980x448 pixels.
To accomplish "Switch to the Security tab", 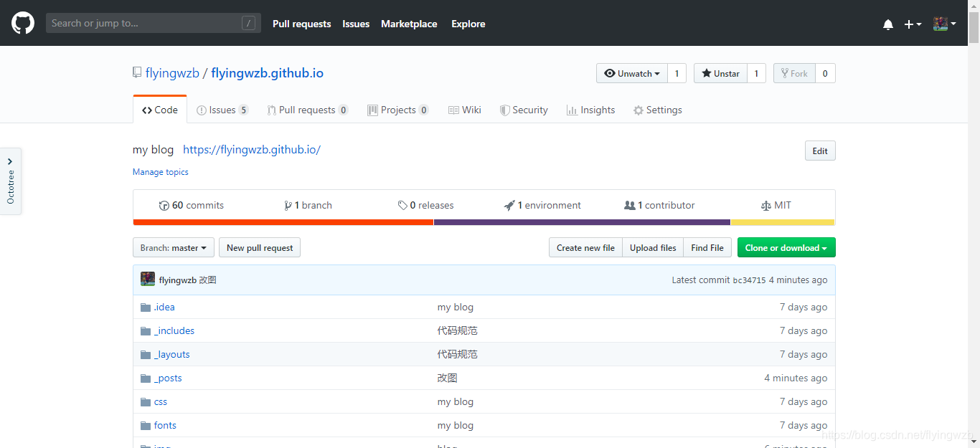I will (x=524, y=110).
